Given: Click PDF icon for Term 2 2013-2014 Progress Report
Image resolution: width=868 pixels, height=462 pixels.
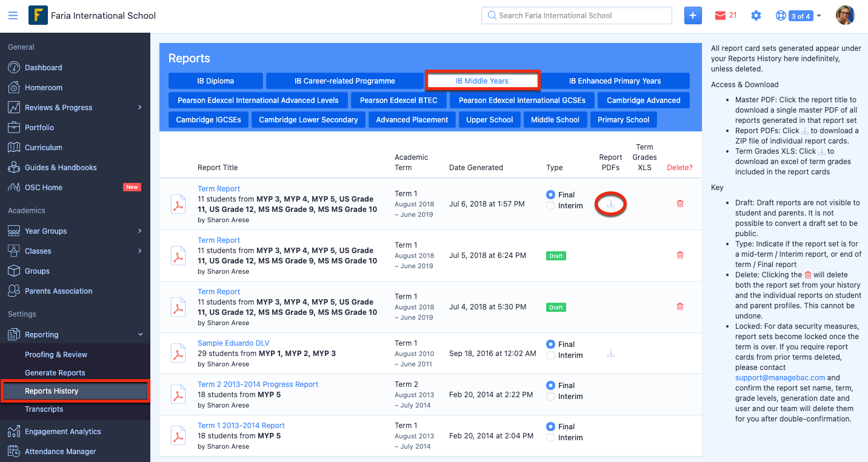Looking at the screenshot, I should [178, 394].
